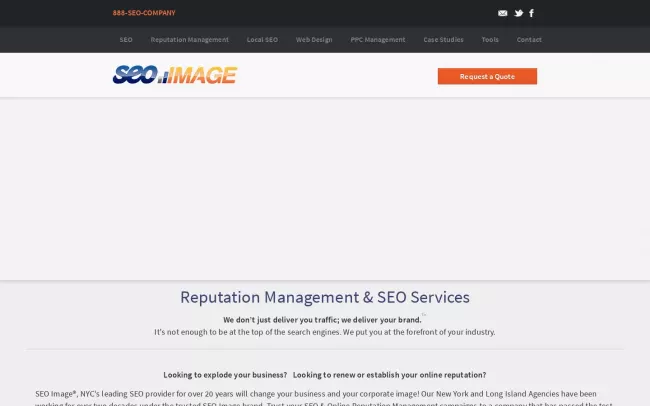
Task: Go to Local SEO menu item
Action: [262, 40]
